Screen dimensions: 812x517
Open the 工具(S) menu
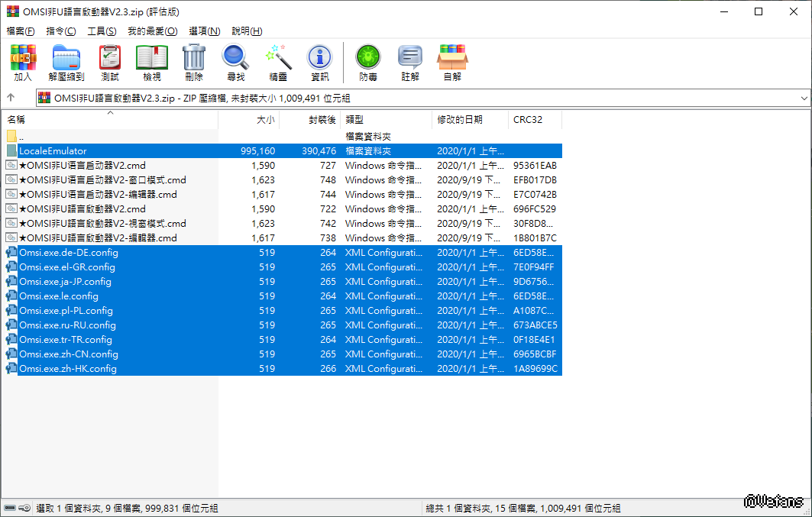coord(102,31)
